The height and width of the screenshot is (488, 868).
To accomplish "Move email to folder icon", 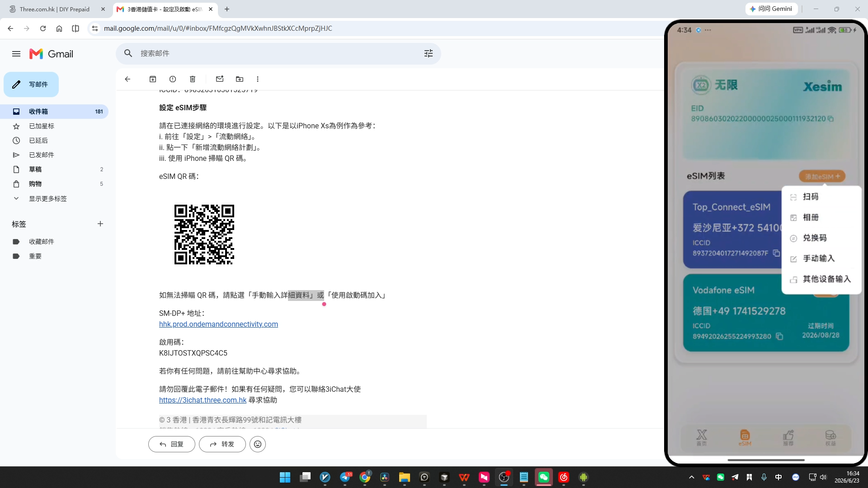I will pos(240,79).
